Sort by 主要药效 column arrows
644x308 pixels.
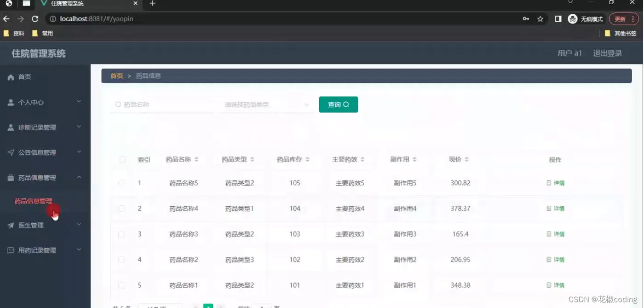click(362, 159)
